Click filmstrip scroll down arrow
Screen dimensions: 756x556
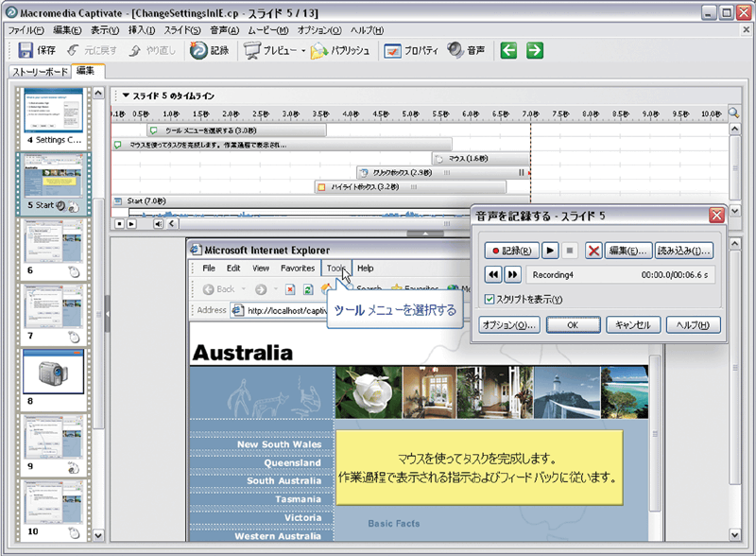(x=98, y=535)
